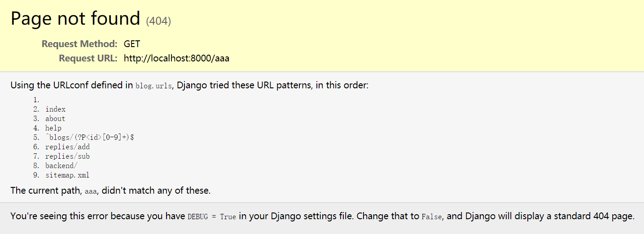Click the "Page not found" heading

[x=75, y=19]
